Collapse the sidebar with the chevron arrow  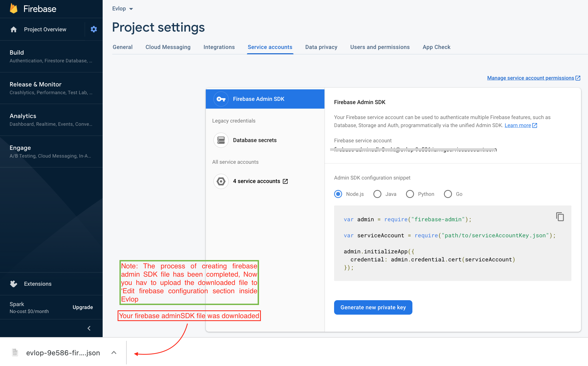[x=89, y=328]
